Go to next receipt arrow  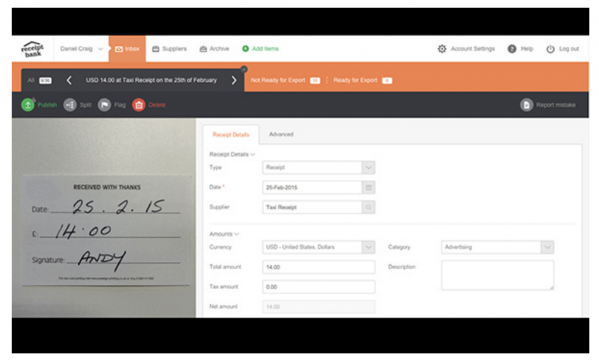234,81
